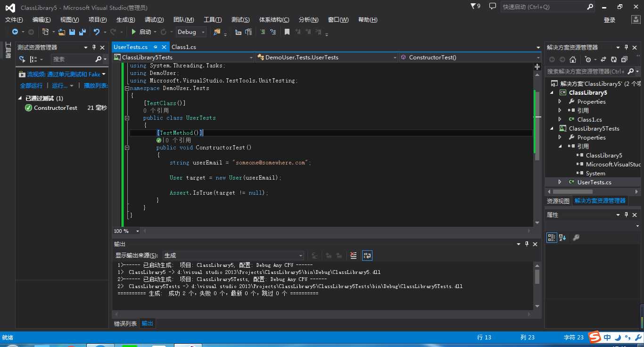This screenshot has width=644, height=347.
Task: Click the green test-passed CodeLens indicator
Action: 159,140
